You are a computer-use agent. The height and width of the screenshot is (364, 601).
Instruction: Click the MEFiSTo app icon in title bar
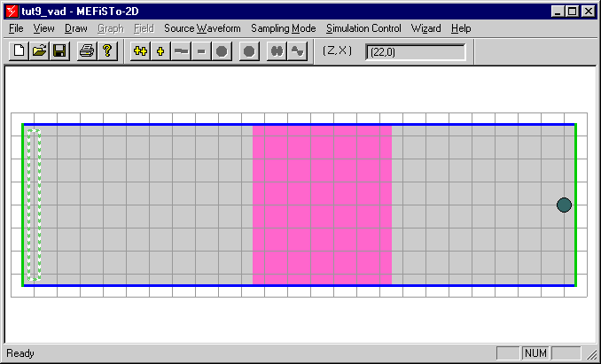pos(12,12)
